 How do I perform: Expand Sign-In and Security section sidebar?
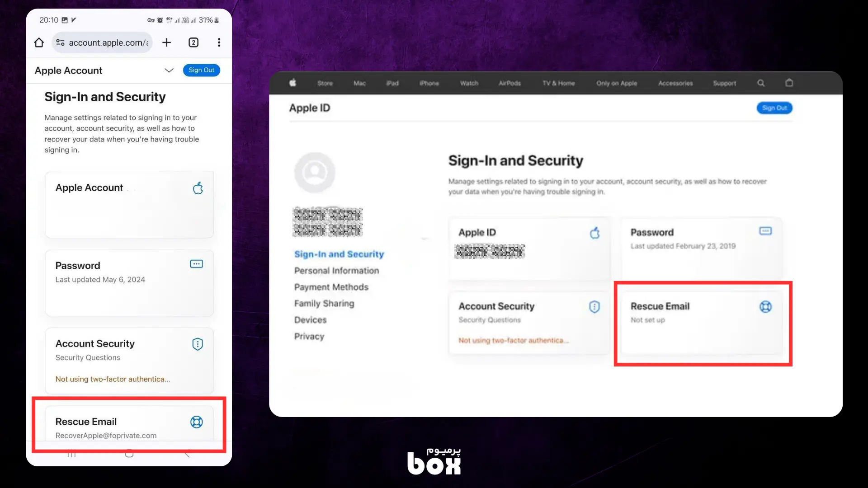[x=339, y=254]
